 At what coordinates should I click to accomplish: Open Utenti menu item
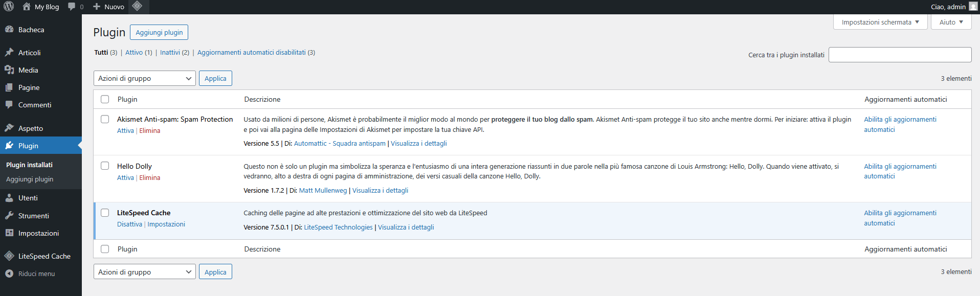tap(41, 198)
